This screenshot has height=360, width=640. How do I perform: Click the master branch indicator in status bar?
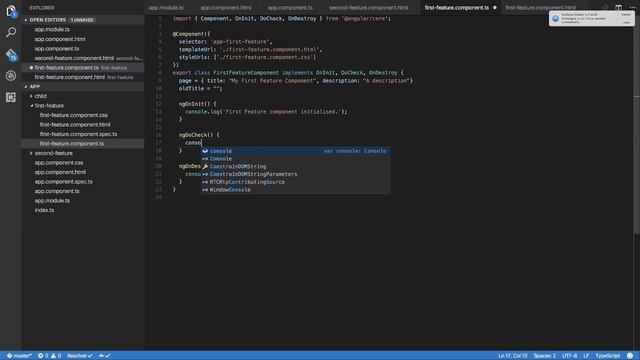point(19,356)
